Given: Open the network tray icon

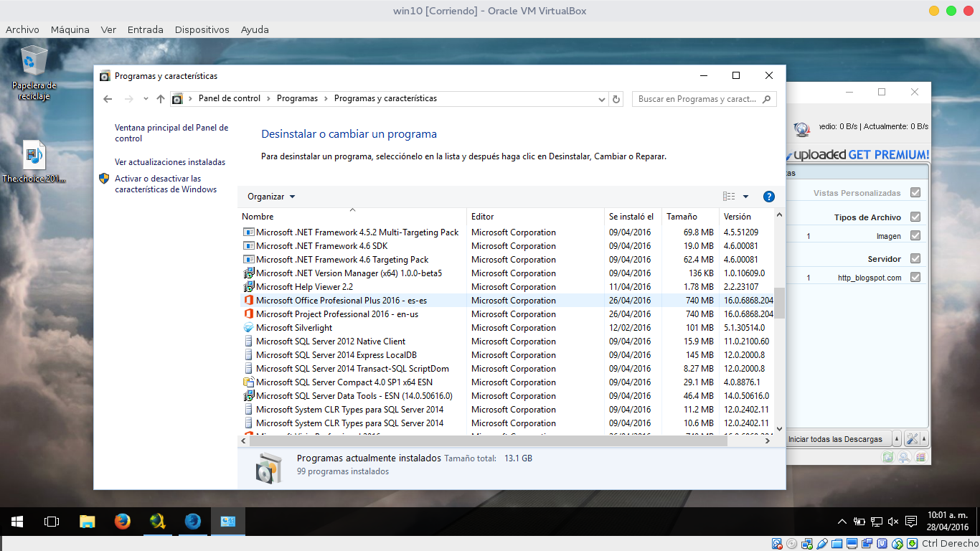Looking at the screenshot, I should 876,522.
